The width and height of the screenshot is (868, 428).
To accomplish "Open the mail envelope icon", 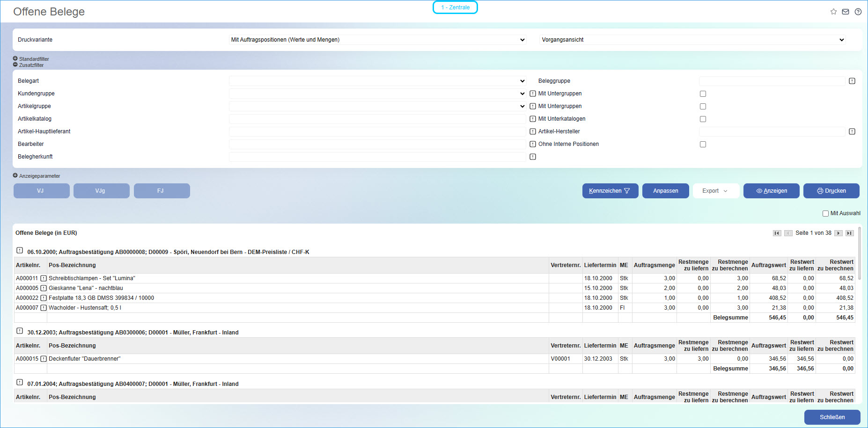I will pyautogui.click(x=846, y=12).
